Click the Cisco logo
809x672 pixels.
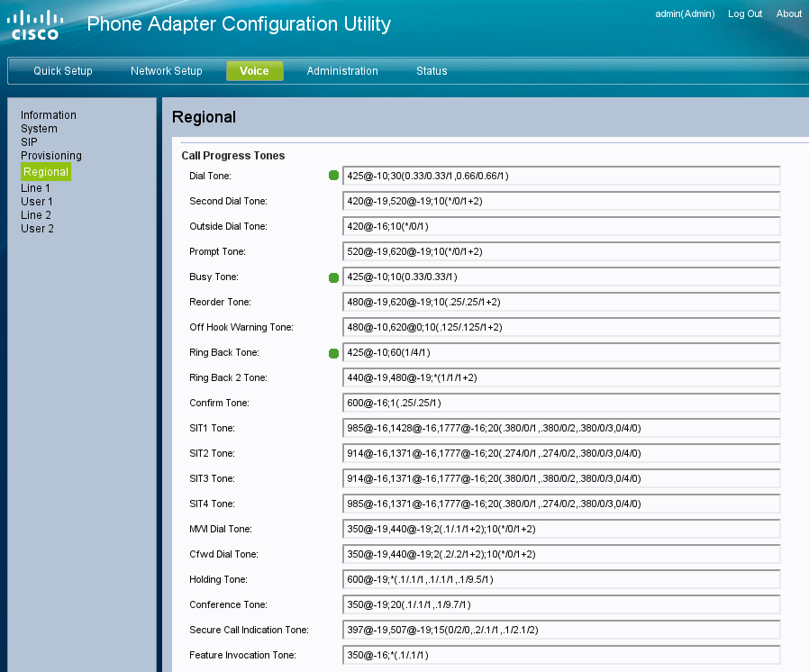pyautogui.click(x=35, y=25)
